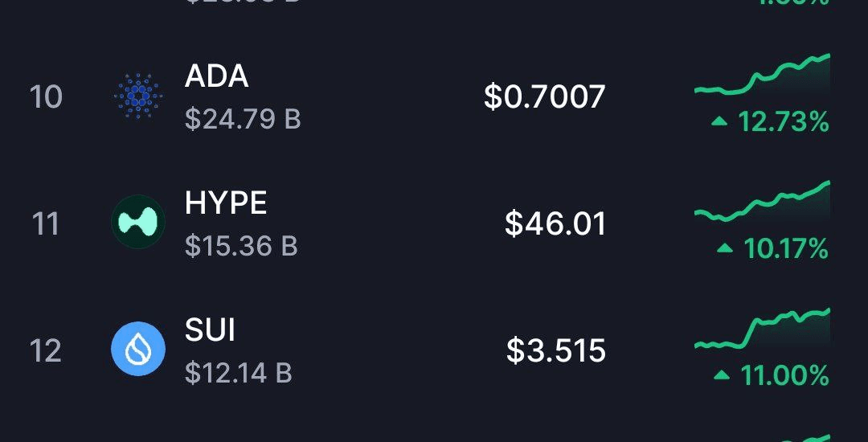Select the blue SUI droplet logo
This screenshot has height=442, width=868.
[x=138, y=349]
